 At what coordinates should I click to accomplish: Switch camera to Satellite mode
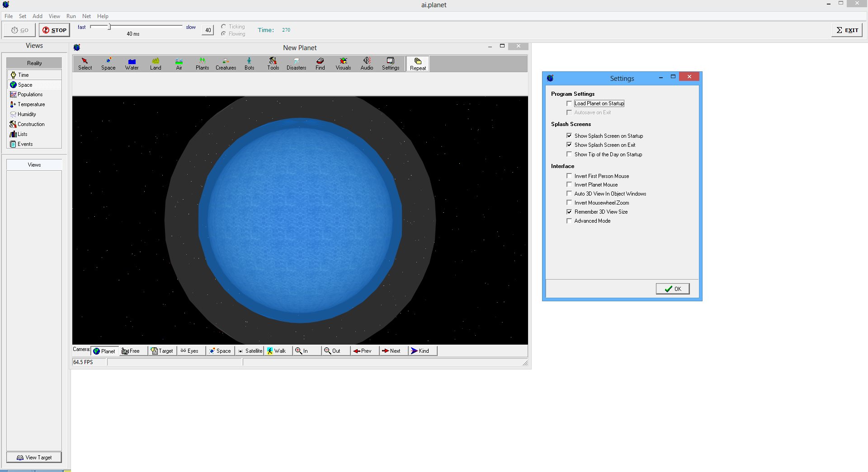click(249, 351)
